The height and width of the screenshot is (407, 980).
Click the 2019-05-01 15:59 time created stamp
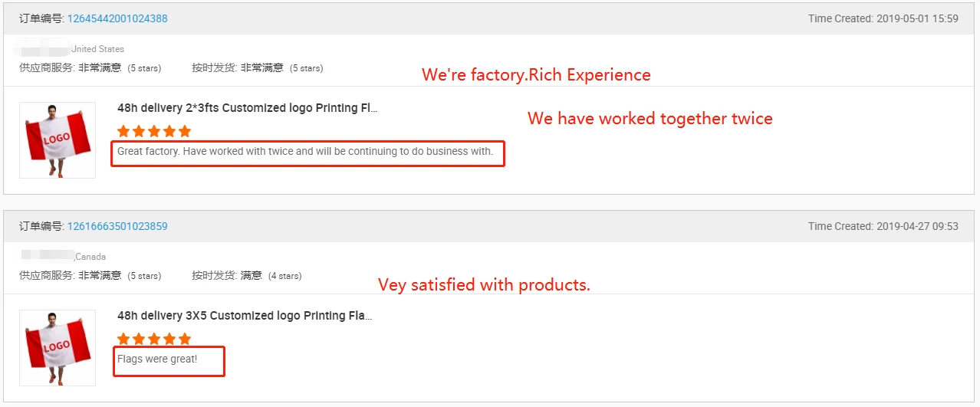(917, 18)
